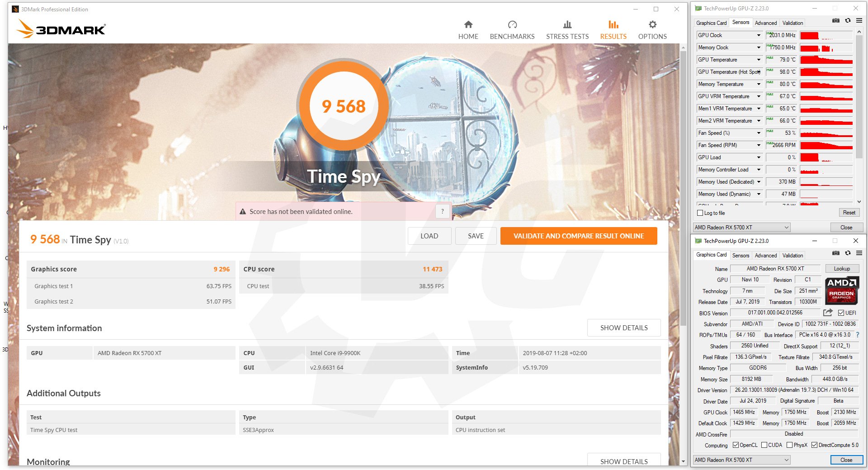
Task: Open GPU selector dropdown in the Sensors window
Action: [741, 228]
